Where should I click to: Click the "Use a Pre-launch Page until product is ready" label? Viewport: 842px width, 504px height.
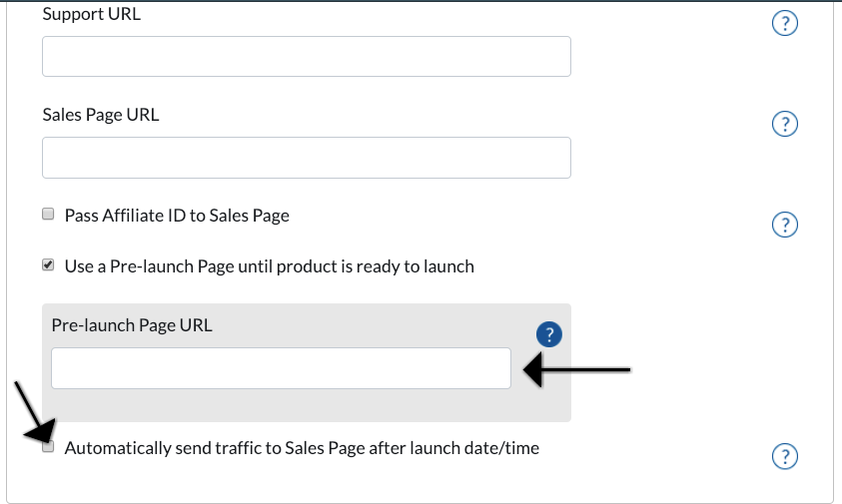pos(269,266)
